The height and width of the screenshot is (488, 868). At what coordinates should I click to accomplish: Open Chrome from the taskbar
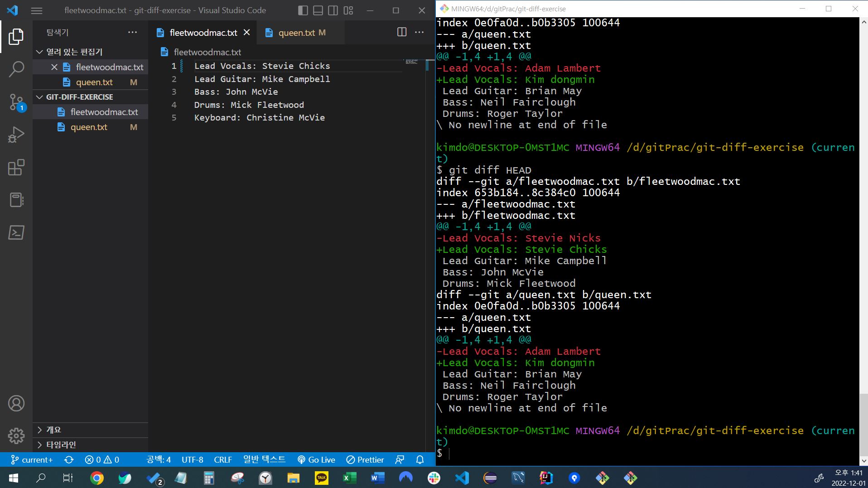96,478
